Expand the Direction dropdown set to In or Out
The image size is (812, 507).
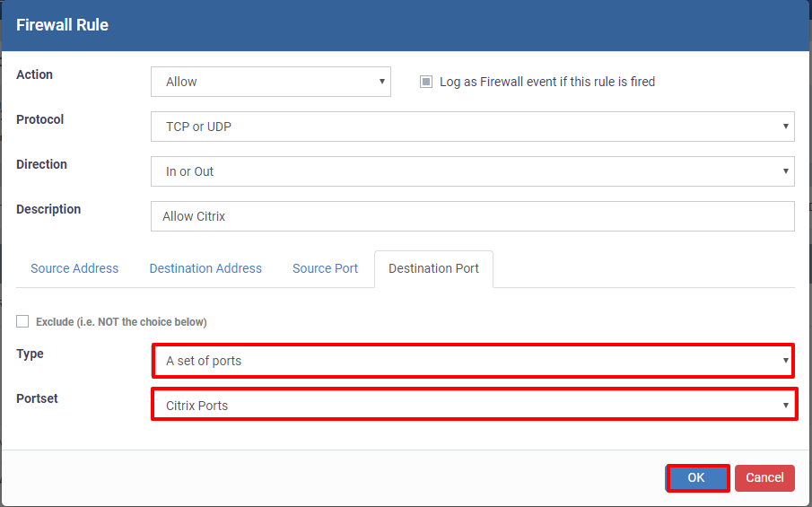click(472, 171)
